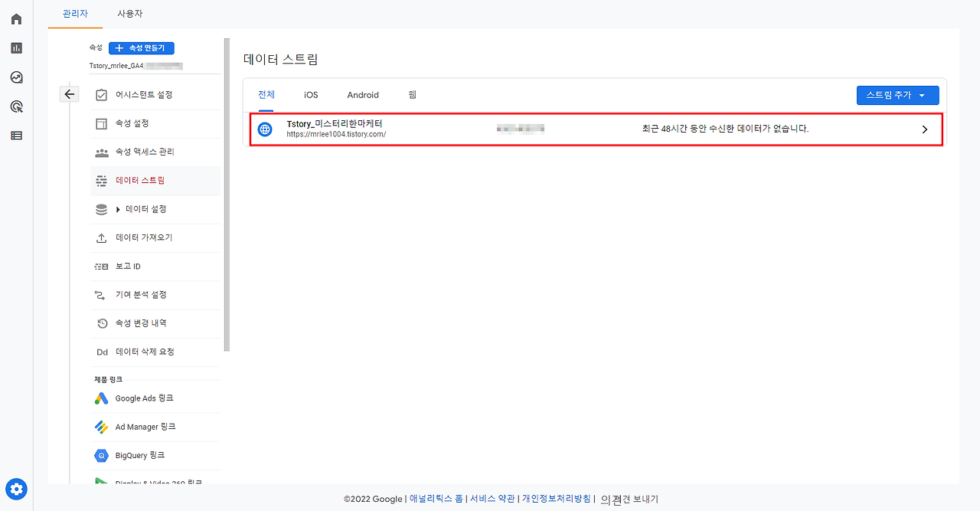Screen dimensions: 980x511
Task: Select the 전체 streams tab
Action: point(266,95)
